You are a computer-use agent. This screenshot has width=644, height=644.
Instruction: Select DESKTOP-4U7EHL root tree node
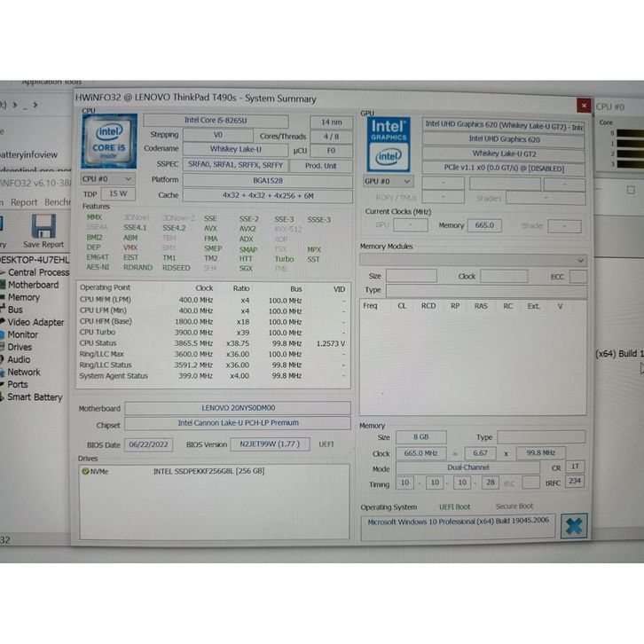coord(35,260)
